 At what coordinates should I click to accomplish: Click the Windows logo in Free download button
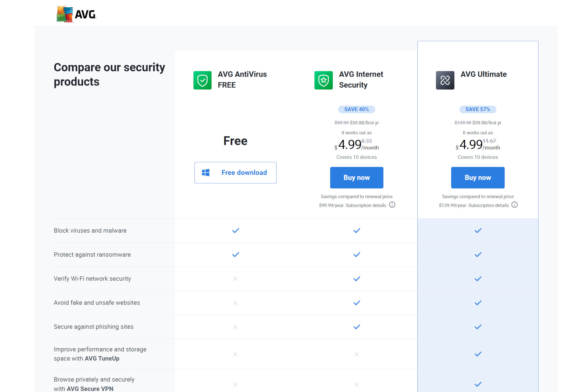206,173
